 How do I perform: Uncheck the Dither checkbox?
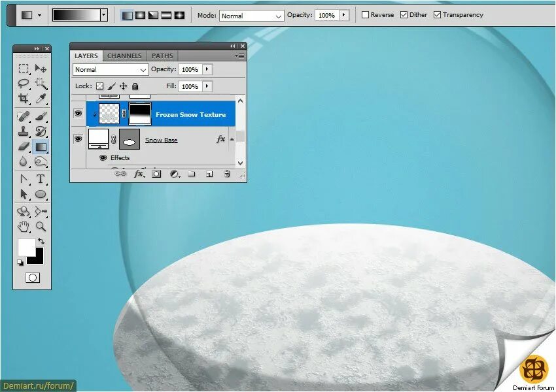(404, 15)
